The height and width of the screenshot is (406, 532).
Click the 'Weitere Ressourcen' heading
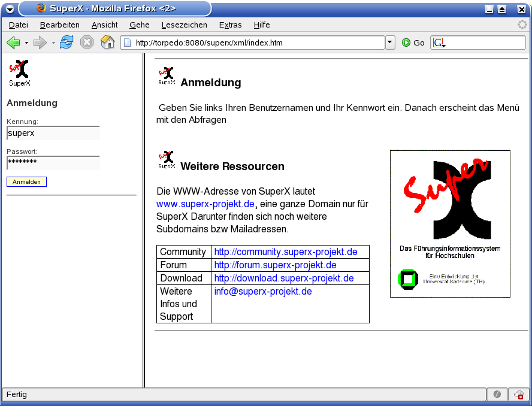[232, 166]
